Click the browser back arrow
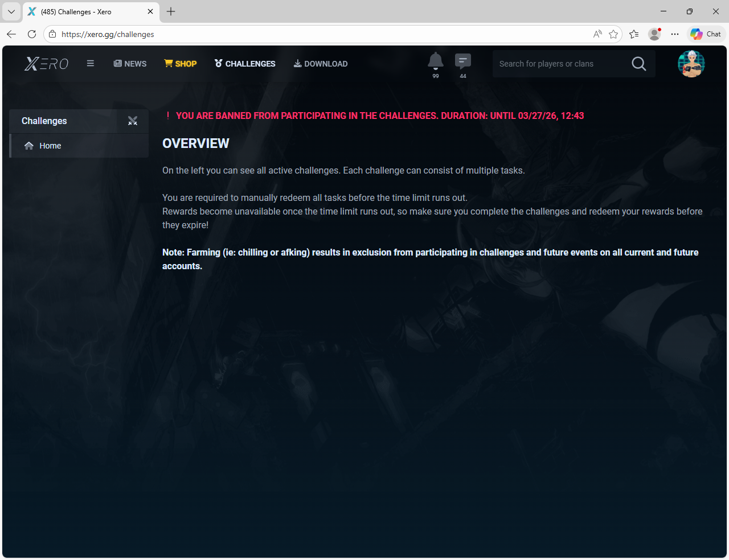 pyautogui.click(x=11, y=34)
